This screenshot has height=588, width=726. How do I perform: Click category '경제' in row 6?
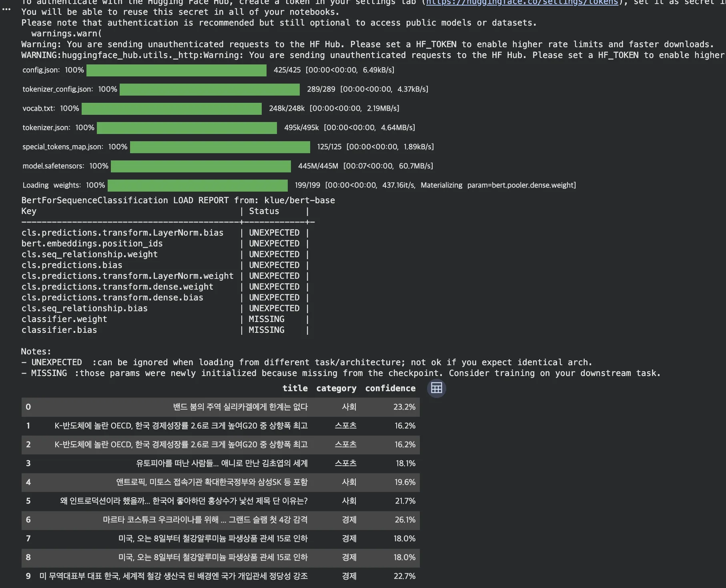[x=349, y=520]
